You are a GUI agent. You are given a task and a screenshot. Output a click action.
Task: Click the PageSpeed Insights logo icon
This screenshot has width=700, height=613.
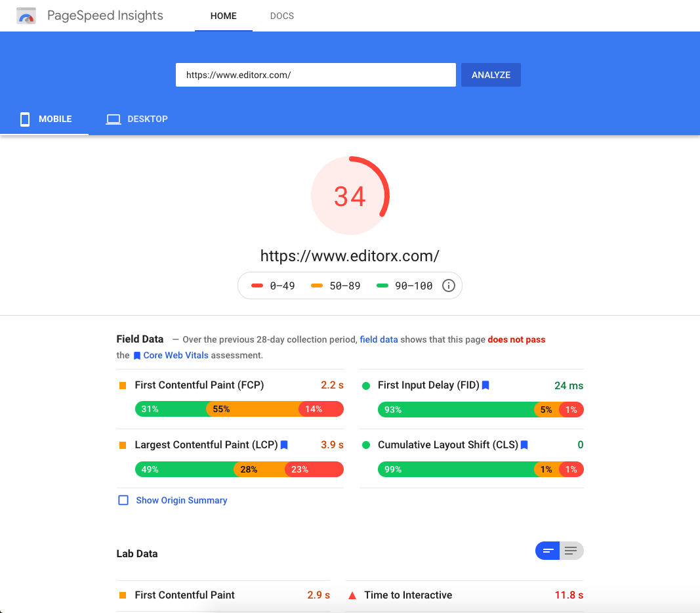pos(26,16)
